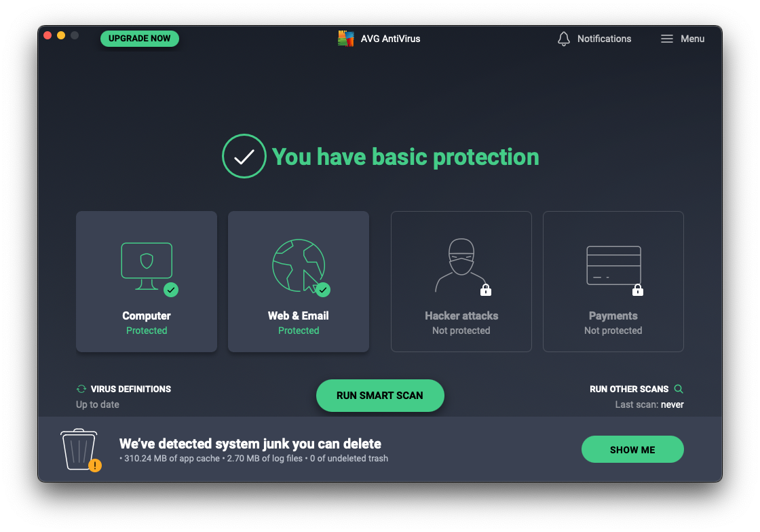Image resolution: width=760 pixels, height=532 pixels.
Task: Click the virus definitions refresh icon
Action: 81,389
